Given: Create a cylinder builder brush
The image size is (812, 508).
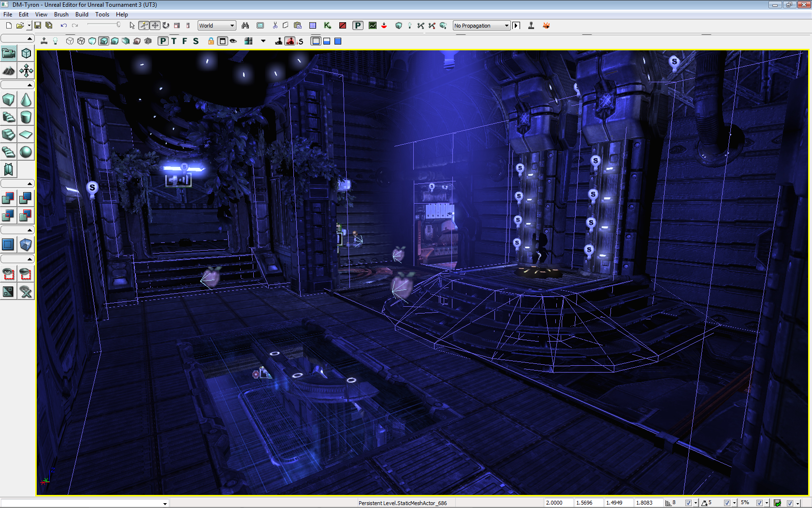Looking at the screenshot, I should (x=26, y=117).
